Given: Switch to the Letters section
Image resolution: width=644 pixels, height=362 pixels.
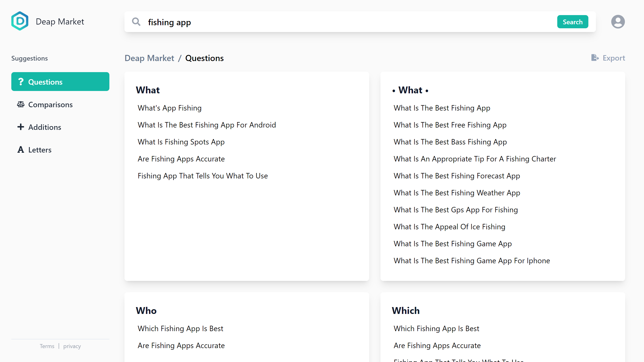Looking at the screenshot, I should [40, 150].
